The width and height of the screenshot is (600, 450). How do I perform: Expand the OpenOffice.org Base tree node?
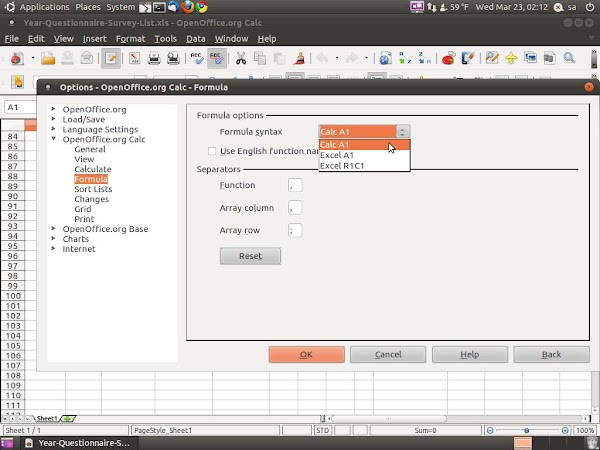coord(54,228)
